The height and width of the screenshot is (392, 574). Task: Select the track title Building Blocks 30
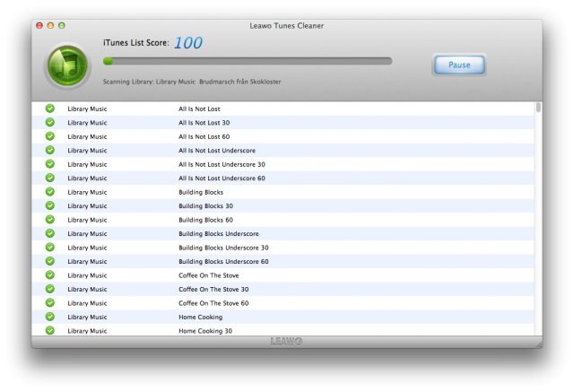(x=205, y=206)
